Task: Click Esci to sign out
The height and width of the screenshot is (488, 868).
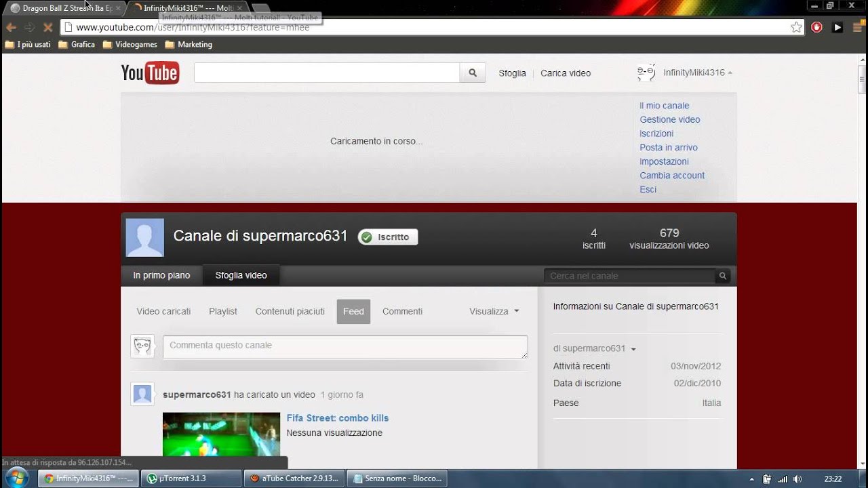Action: (648, 190)
